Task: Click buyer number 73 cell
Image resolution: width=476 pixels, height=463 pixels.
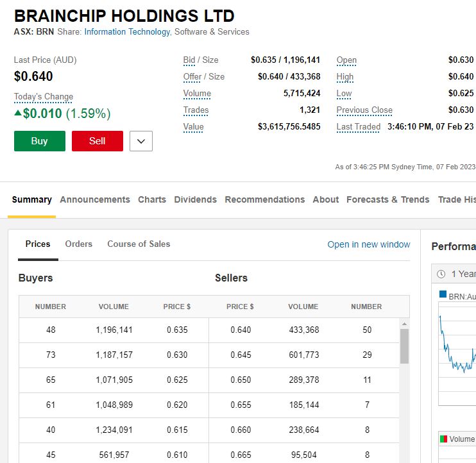Action: [51, 355]
